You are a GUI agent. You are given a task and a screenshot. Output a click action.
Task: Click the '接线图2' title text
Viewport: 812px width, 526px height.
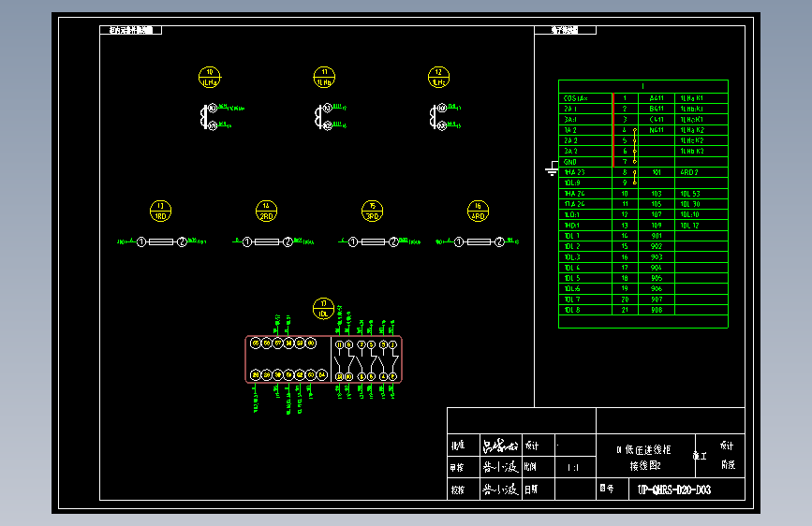[645, 465]
